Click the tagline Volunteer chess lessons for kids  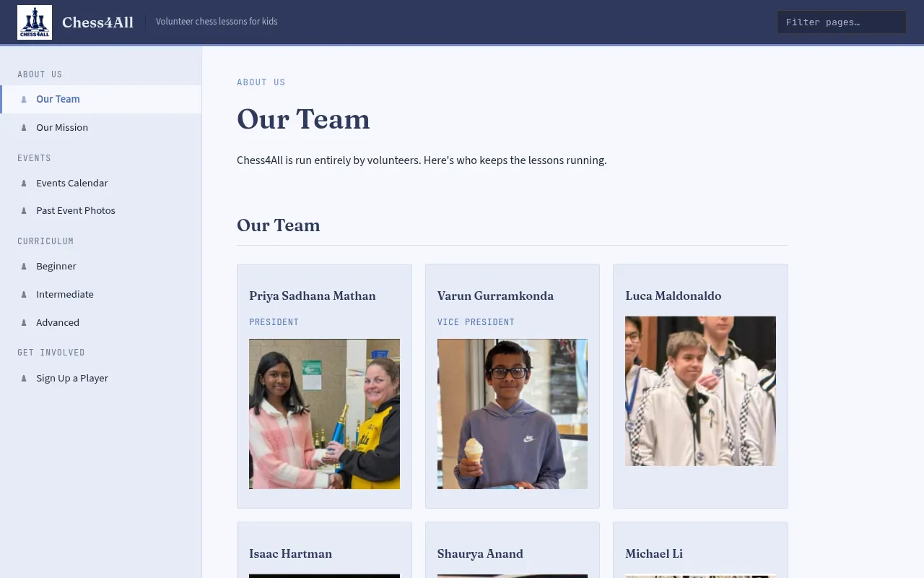(217, 22)
